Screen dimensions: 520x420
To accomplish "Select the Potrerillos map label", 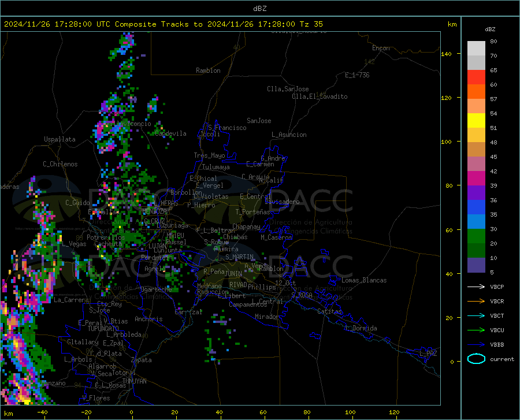I will tap(106, 237).
